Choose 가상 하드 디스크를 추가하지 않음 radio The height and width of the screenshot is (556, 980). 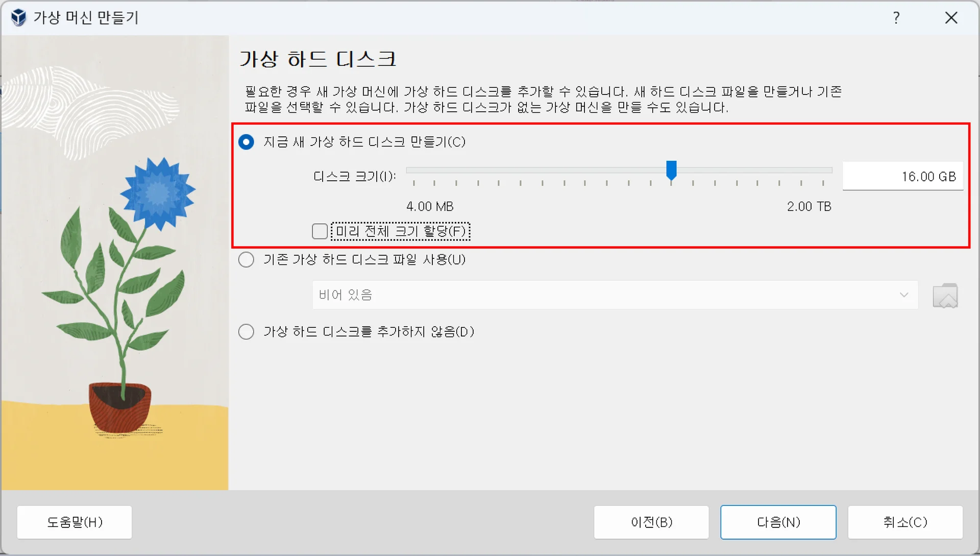click(x=247, y=332)
